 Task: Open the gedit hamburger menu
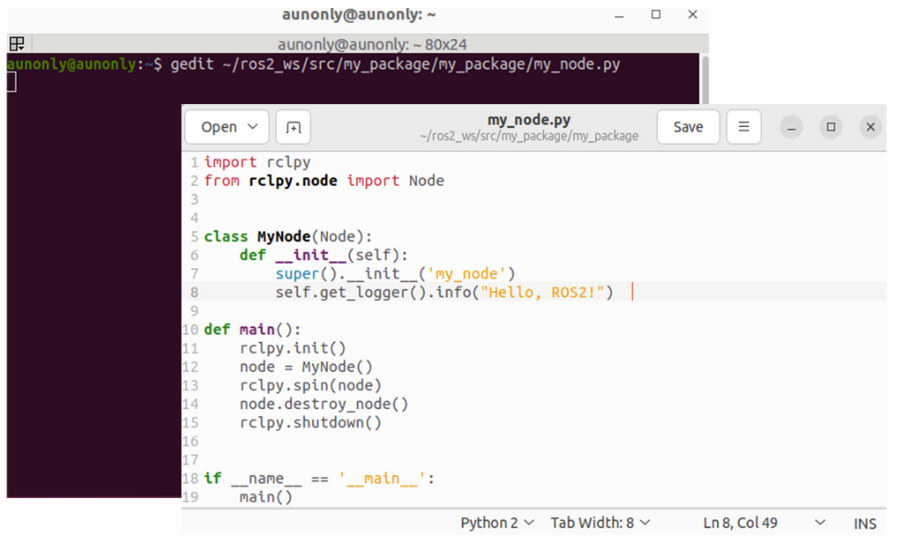tap(743, 127)
